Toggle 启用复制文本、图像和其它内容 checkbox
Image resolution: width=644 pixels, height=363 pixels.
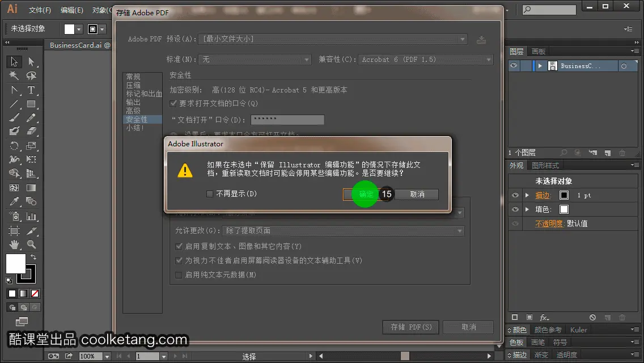179,246
